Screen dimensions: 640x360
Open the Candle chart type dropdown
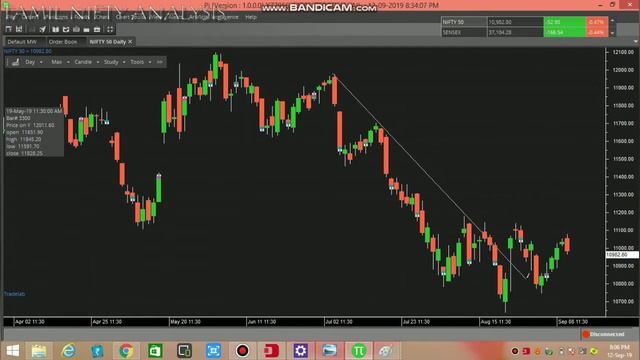pyautogui.click(x=87, y=62)
